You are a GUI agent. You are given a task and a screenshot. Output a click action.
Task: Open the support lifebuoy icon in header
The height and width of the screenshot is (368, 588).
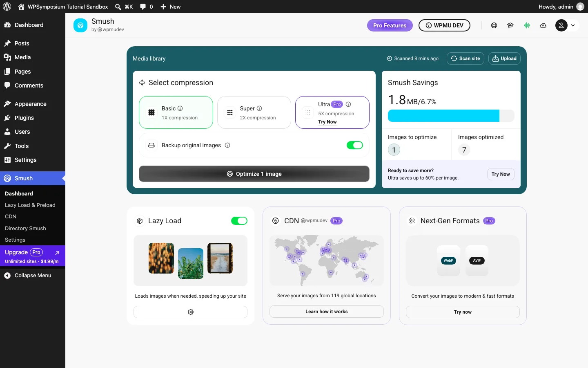(x=494, y=25)
